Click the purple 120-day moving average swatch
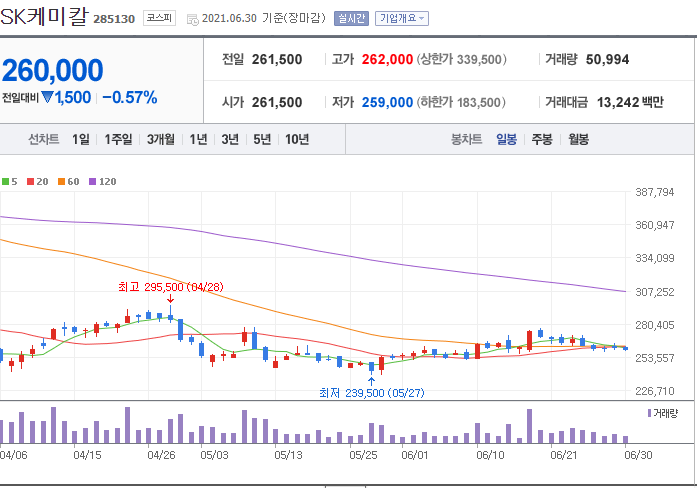Image resolution: width=697 pixels, height=488 pixels. pos(92,181)
